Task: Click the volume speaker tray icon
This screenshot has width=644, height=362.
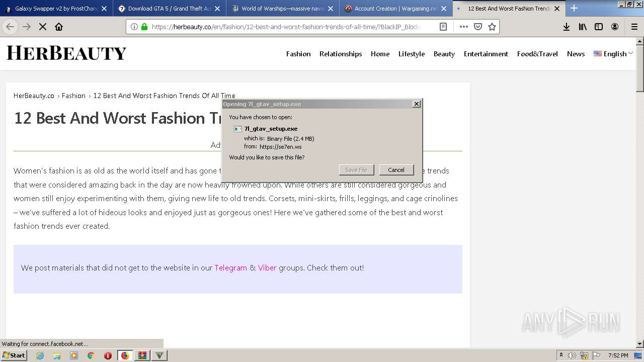Action: [572, 355]
